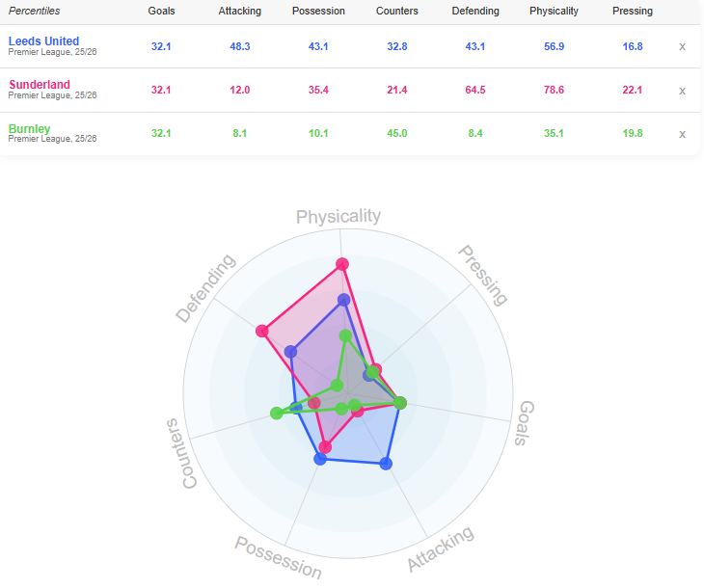Remove Leeds United row with x

pyautogui.click(x=682, y=46)
